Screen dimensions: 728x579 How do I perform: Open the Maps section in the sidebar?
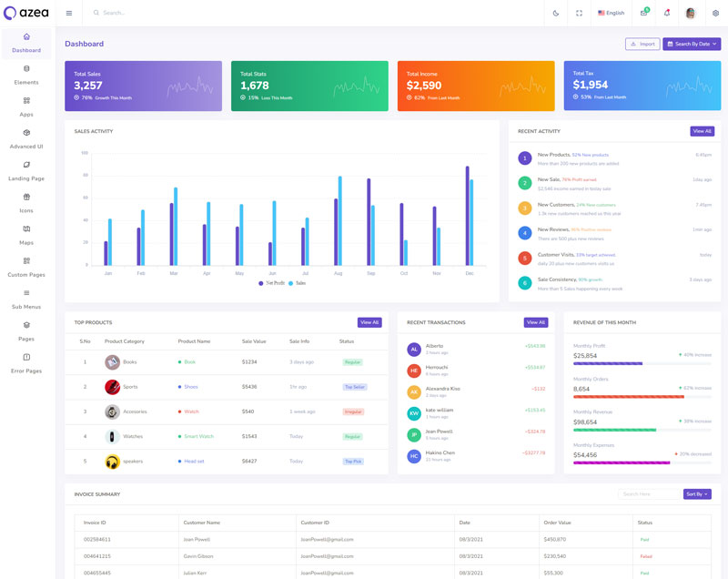coord(26,234)
